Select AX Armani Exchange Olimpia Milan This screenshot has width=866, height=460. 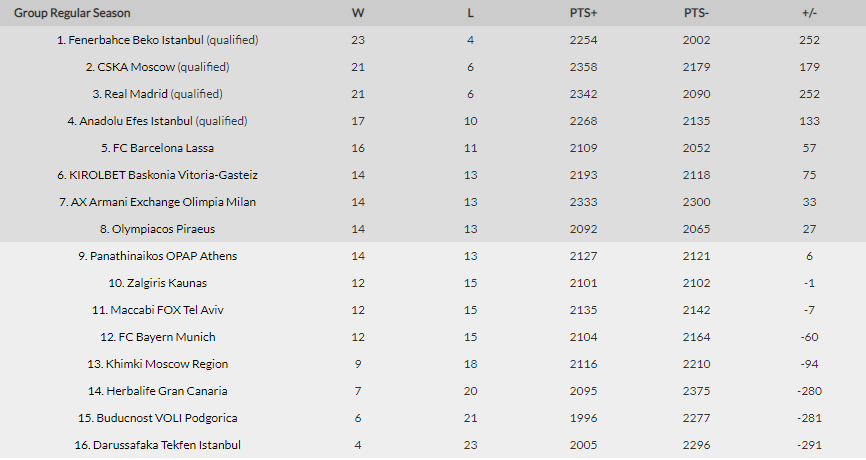click(164, 202)
